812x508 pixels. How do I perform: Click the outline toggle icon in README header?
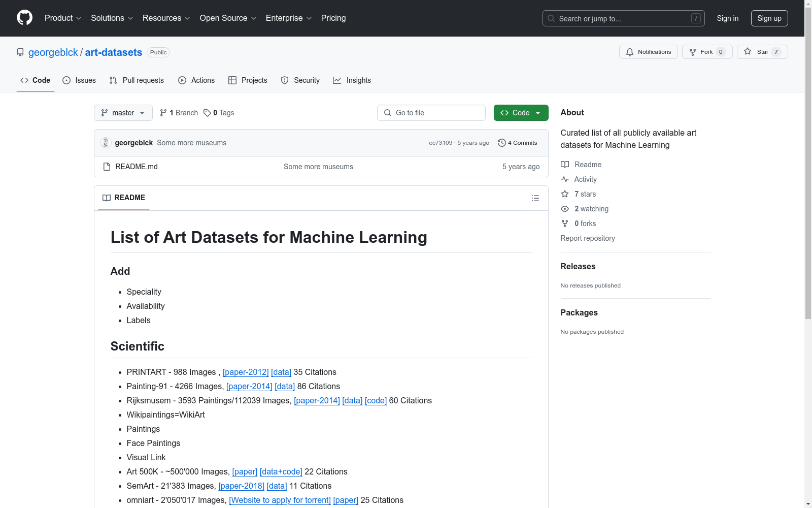click(x=535, y=198)
